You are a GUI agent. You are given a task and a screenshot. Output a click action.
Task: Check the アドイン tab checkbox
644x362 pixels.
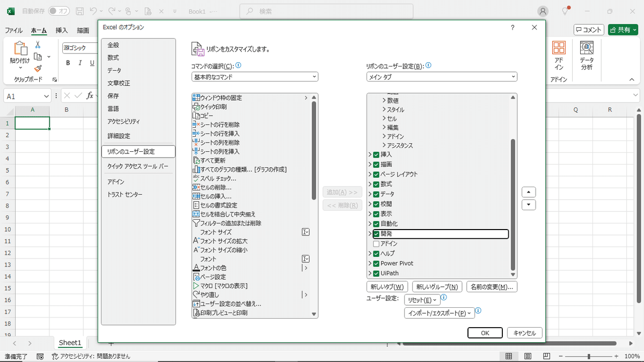point(376,243)
